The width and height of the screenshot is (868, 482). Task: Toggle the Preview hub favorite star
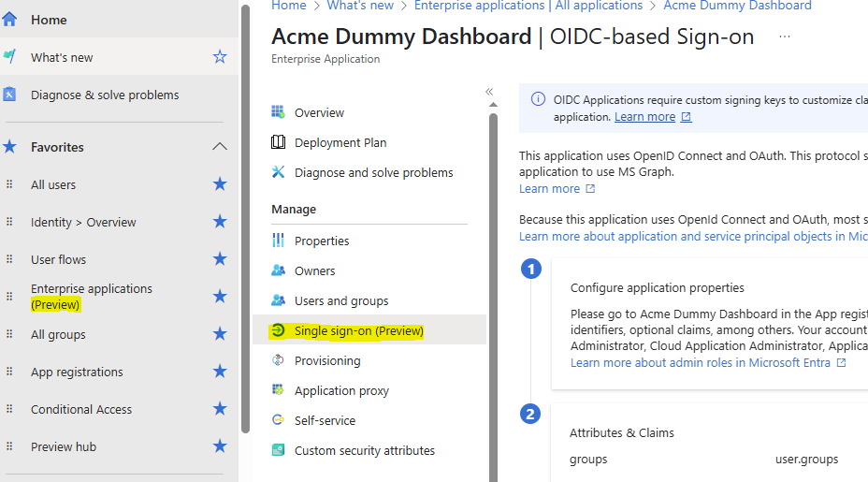220,446
